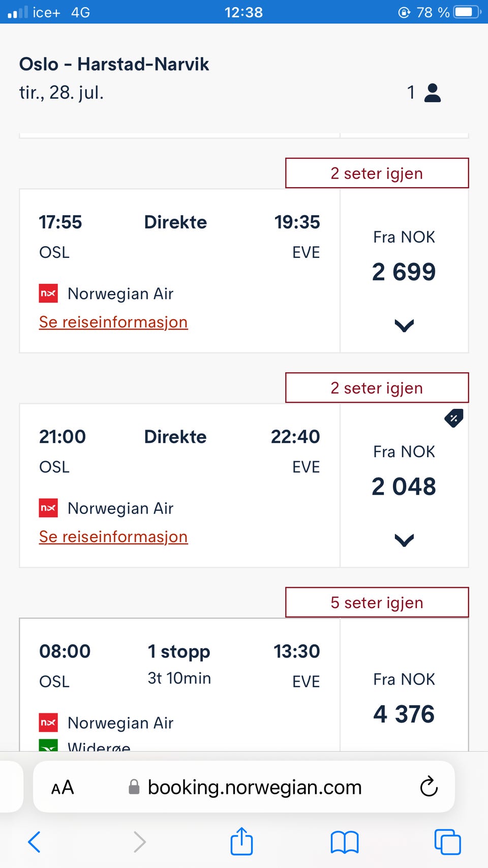
Task: Open Se reiseinformasjon for 21:00 departure
Action: point(113,536)
